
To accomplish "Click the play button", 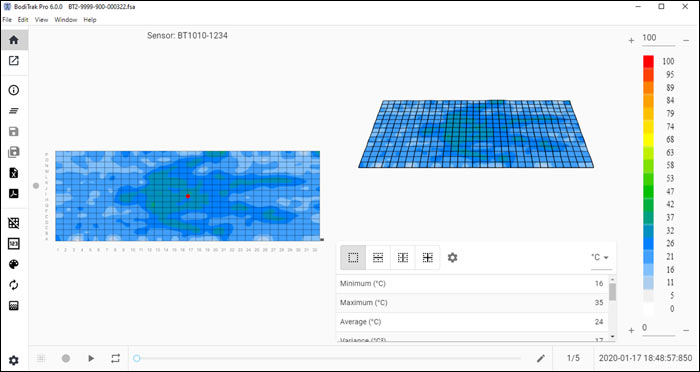I will (91, 358).
